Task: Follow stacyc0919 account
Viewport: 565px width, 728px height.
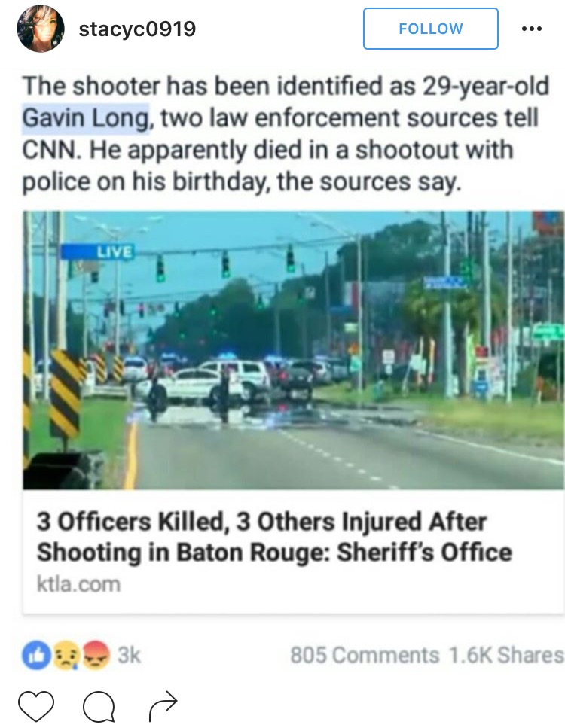Action: tap(431, 29)
